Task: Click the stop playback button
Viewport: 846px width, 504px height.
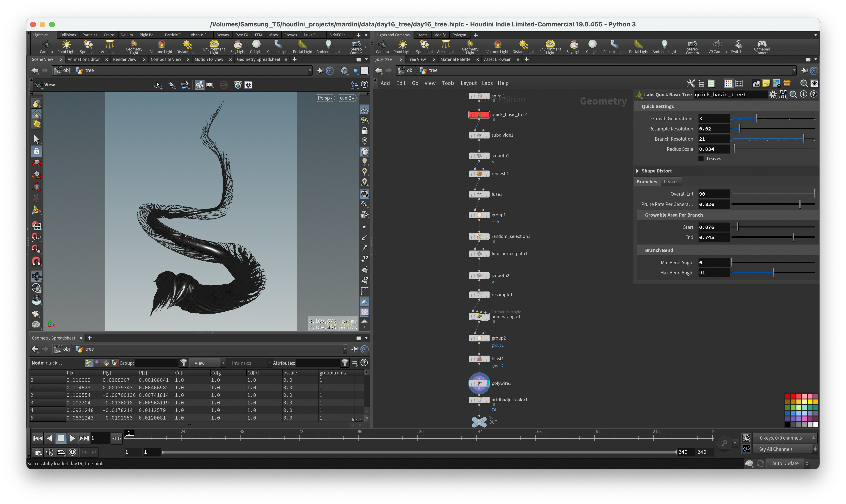Action: click(x=61, y=438)
